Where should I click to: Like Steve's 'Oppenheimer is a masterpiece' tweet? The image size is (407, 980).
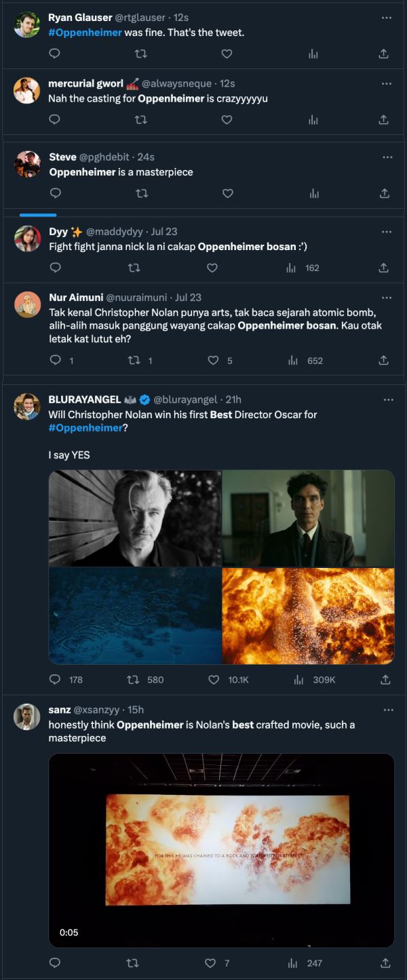pos(228,193)
